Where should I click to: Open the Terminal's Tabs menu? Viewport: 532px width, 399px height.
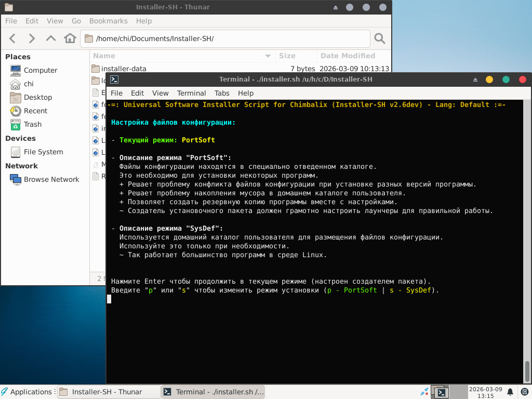[x=222, y=93]
